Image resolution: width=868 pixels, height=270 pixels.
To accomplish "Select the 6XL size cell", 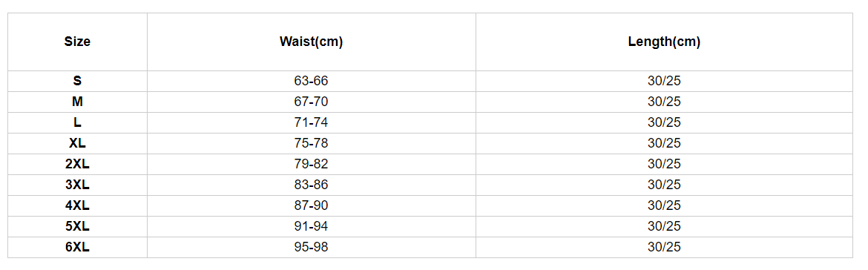I will [77, 247].
